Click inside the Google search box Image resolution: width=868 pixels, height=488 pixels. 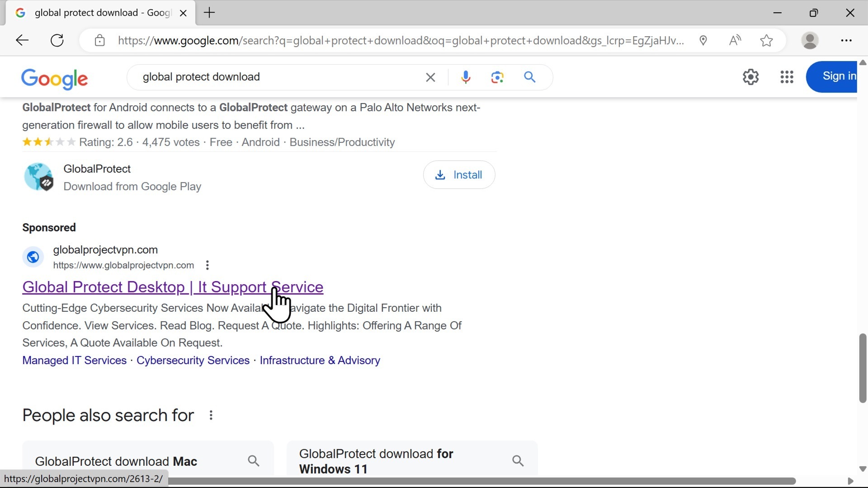pyautogui.click(x=271, y=77)
